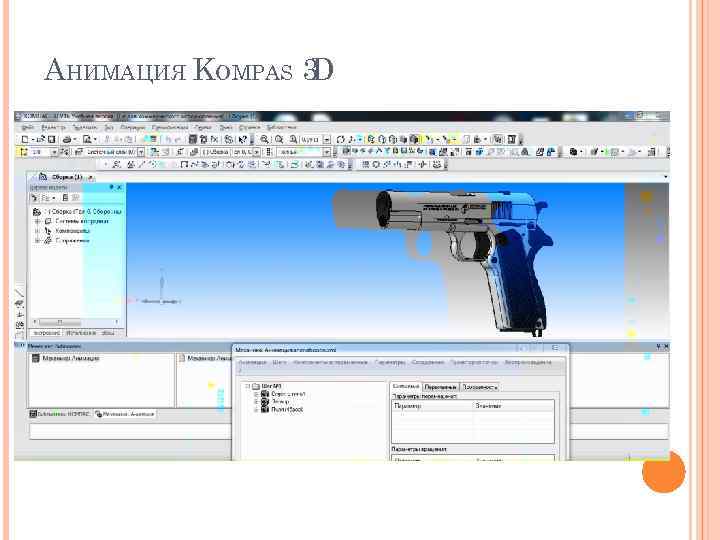Click the scale value input field
The height and width of the screenshot is (540, 720).
click(310, 139)
